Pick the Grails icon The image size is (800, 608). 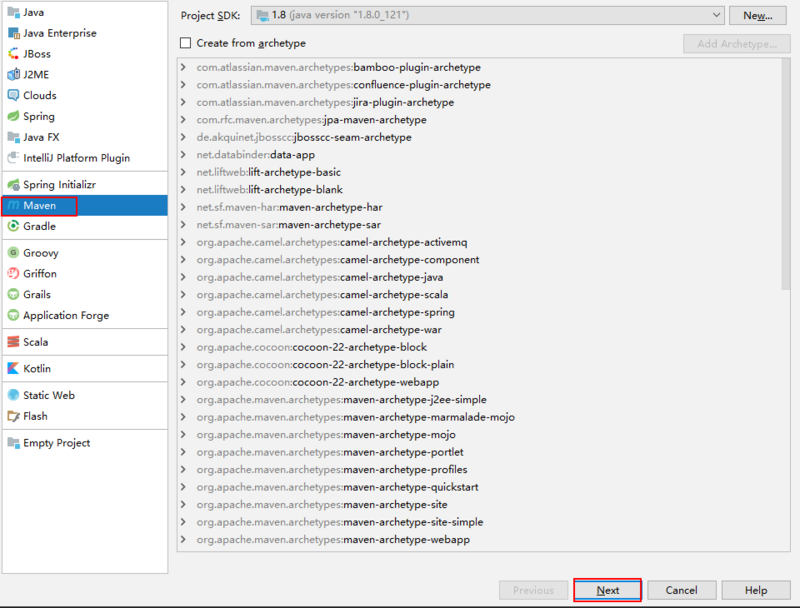tap(13, 294)
